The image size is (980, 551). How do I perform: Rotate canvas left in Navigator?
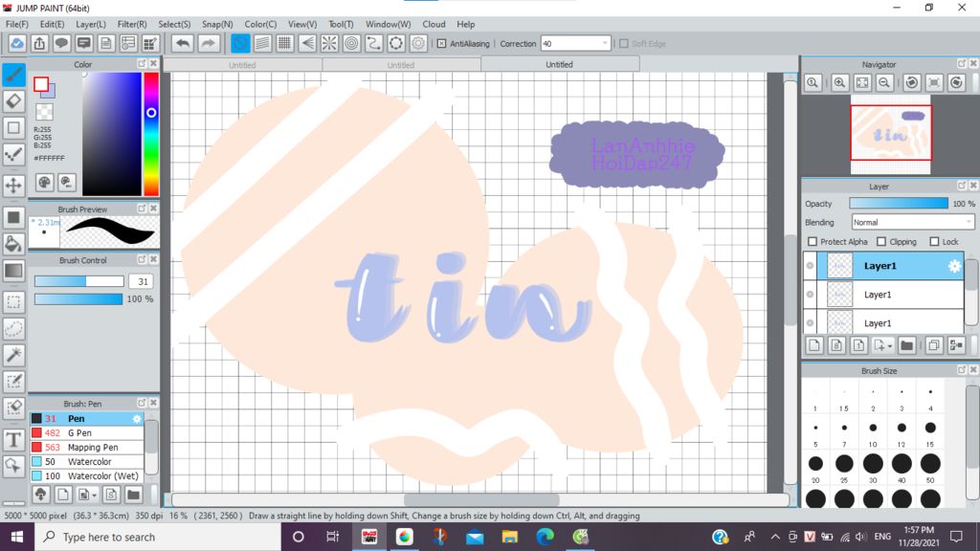coord(912,82)
